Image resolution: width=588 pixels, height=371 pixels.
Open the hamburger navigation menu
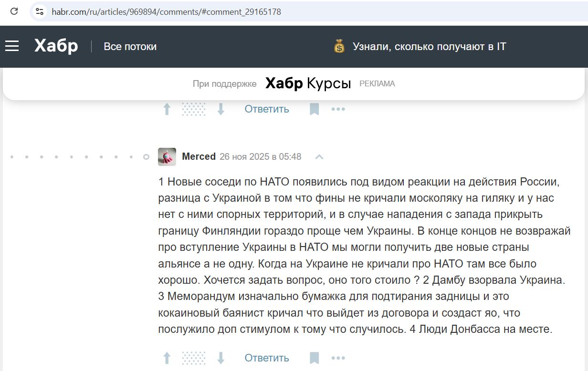click(12, 46)
